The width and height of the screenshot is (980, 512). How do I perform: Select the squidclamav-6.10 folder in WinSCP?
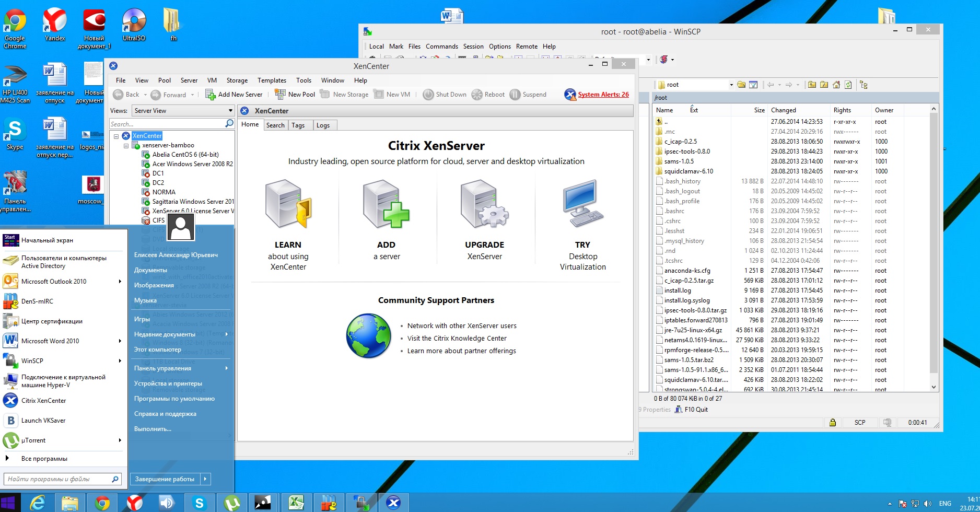pos(689,171)
